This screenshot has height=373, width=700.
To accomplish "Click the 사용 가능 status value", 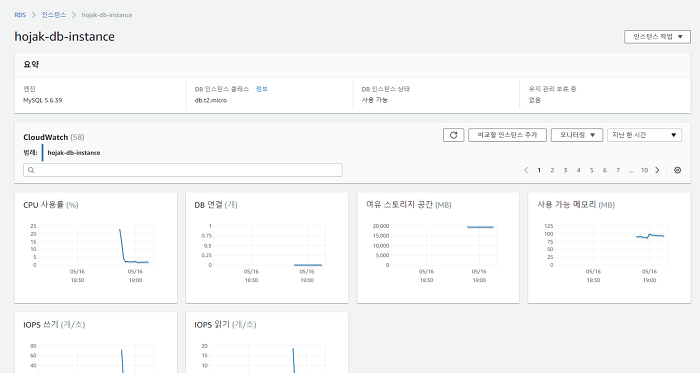I will 375,100.
